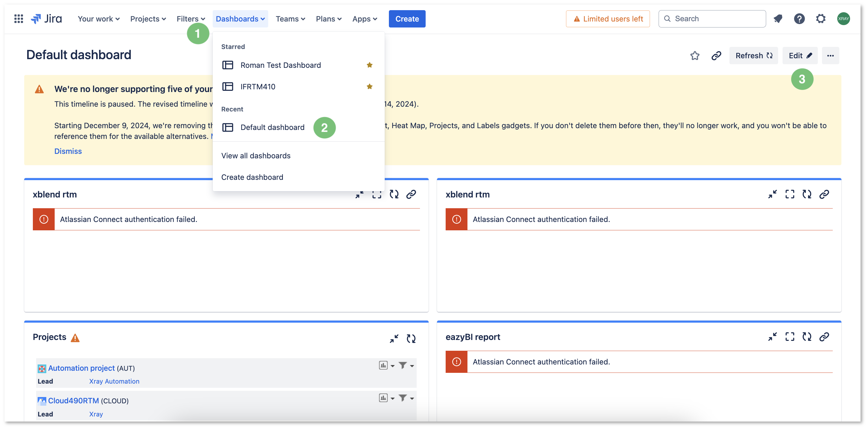868x429 pixels.
Task: Collapse the Dashboards menu
Action: [240, 19]
